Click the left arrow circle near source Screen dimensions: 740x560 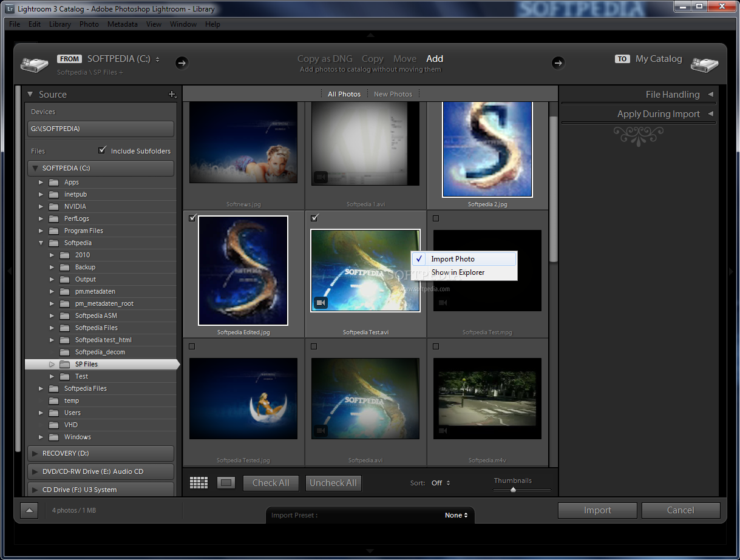tap(182, 62)
